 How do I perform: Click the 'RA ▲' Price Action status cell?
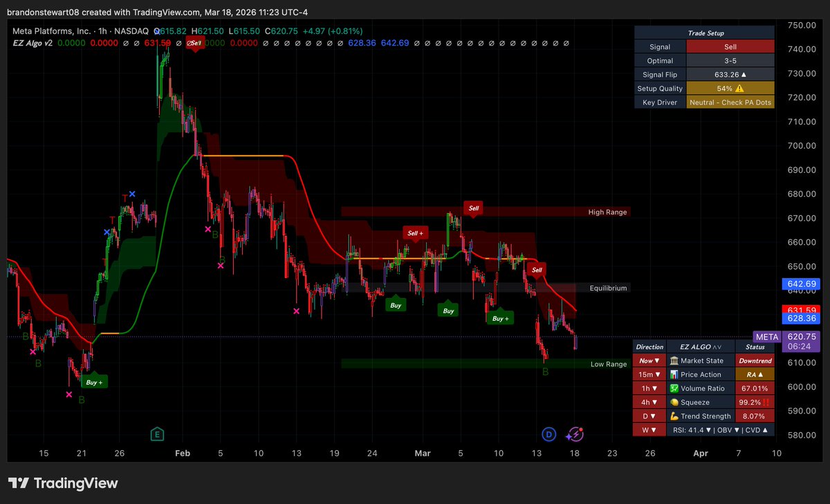coord(755,375)
